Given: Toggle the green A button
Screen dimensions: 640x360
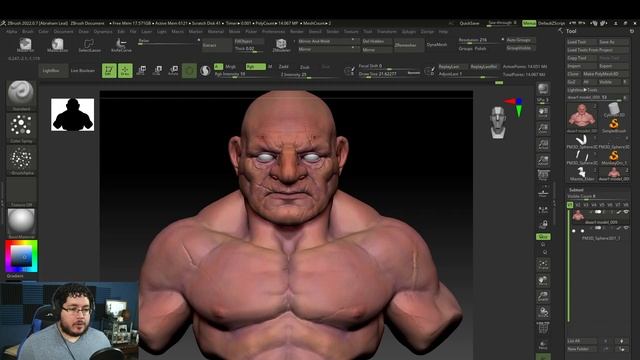Looking at the screenshot, I should click(x=218, y=67).
